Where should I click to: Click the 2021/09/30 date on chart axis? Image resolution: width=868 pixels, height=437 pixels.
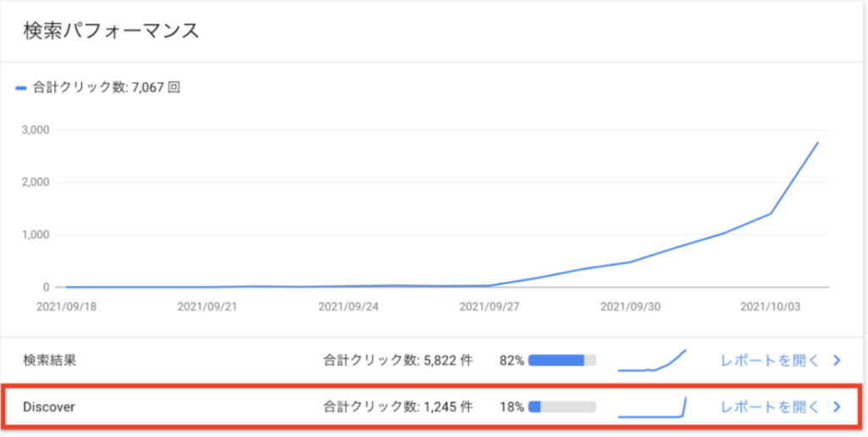coord(631,306)
